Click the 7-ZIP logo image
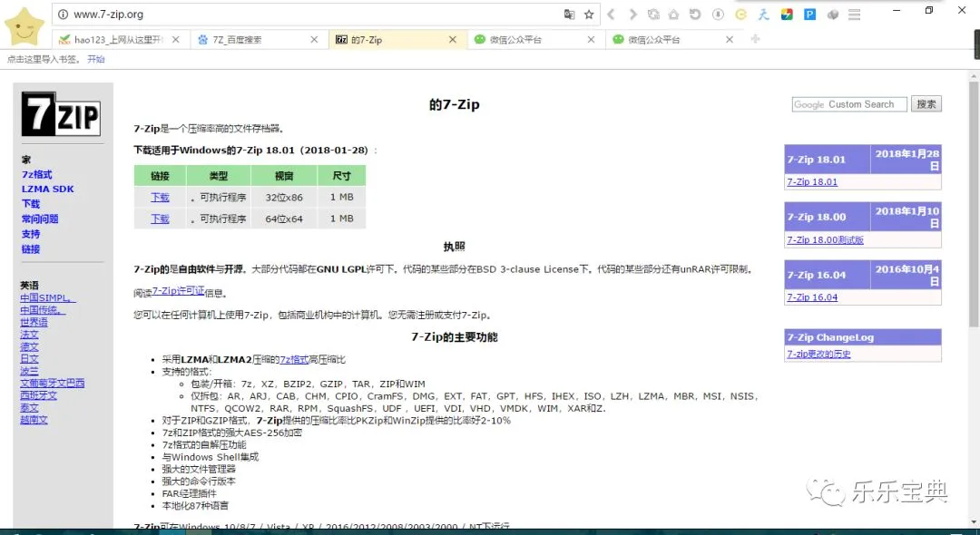The height and width of the screenshot is (535, 980). [61, 114]
